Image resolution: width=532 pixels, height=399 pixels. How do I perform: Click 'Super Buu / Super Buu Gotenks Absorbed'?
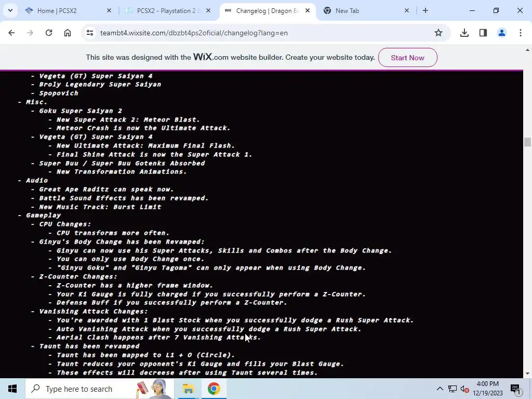pos(122,163)
